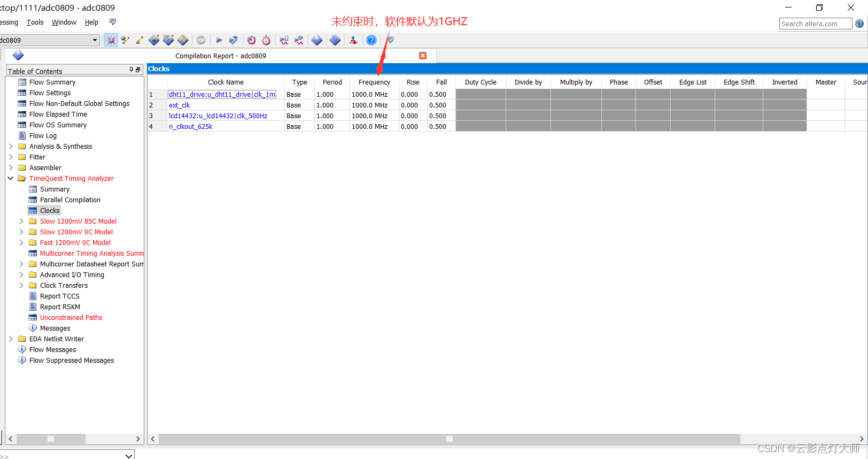Sort by the Clock Name column header
The width and height of the screenshot is (868, 459).
pos(226,82)
